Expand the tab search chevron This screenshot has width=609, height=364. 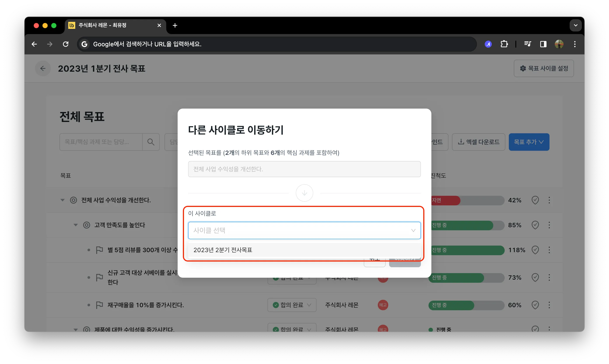coord(576,25)
